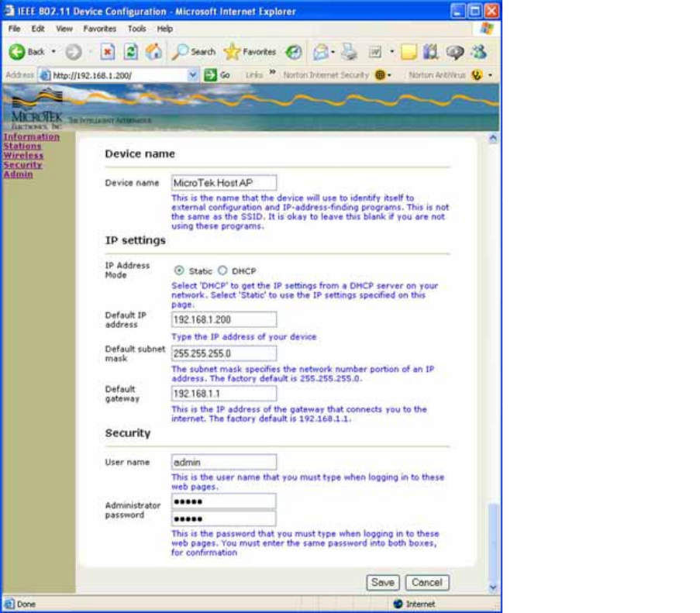This screenshot has width=700, height=613.
Task: Click the Device name text field
Action: pyautogui.click(x=224, y=183)
